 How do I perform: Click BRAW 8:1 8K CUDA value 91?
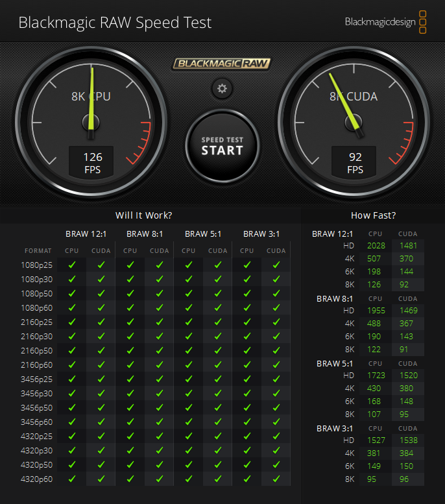coord(404,350)
